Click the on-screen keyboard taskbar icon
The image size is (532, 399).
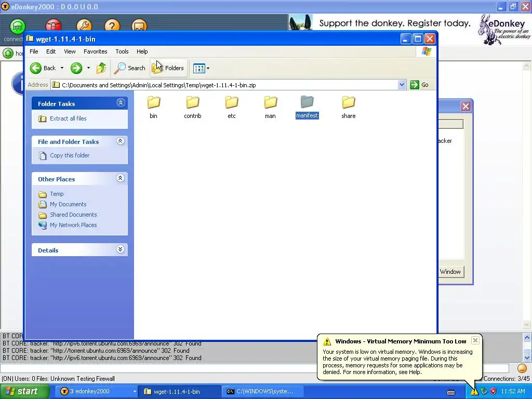coord(451,392)
